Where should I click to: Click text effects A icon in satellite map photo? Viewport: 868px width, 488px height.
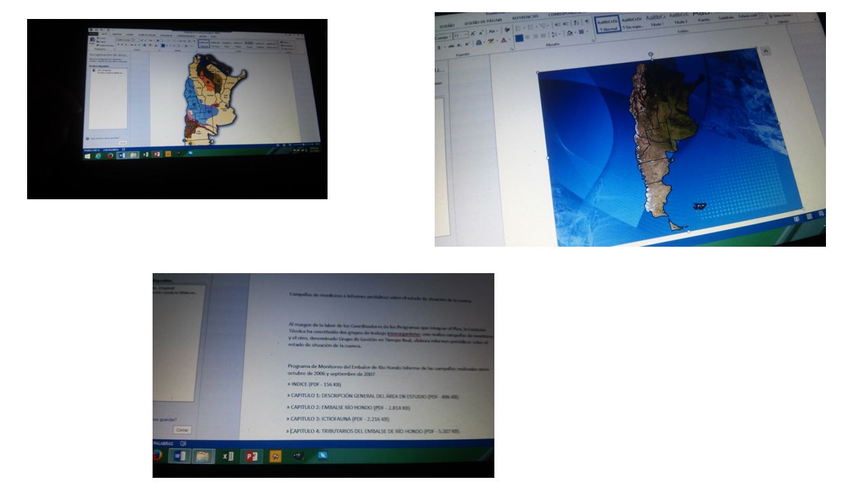(479, 42)
